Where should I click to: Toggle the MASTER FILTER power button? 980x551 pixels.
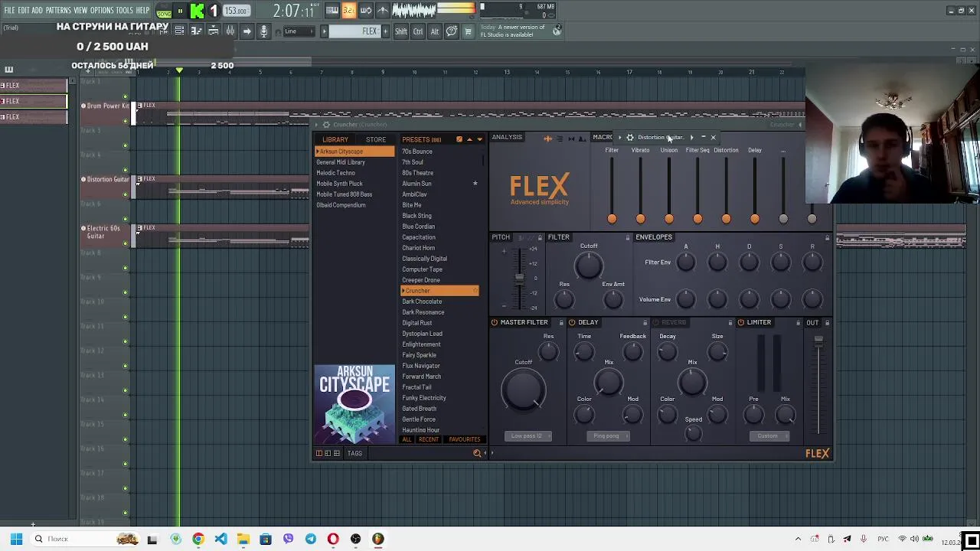point(495,322)
